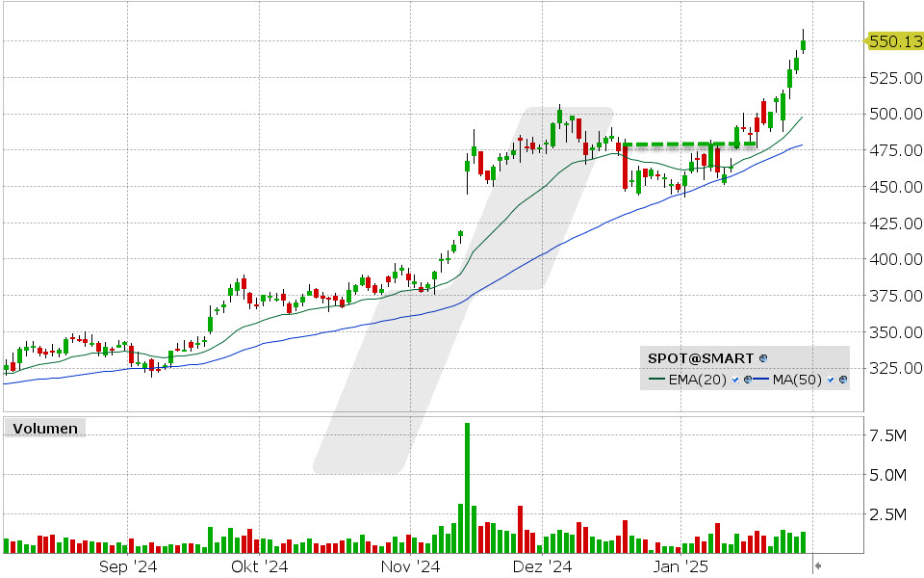This screenshot has height=578, width=924.
Task: Click the 375.00 price axis label
Action: coord(896,296)
